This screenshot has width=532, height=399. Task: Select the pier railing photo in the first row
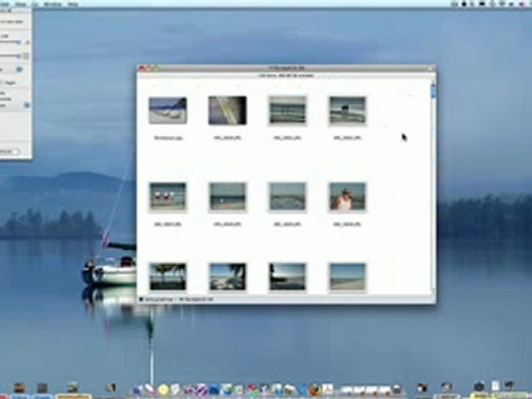[288, 111]
